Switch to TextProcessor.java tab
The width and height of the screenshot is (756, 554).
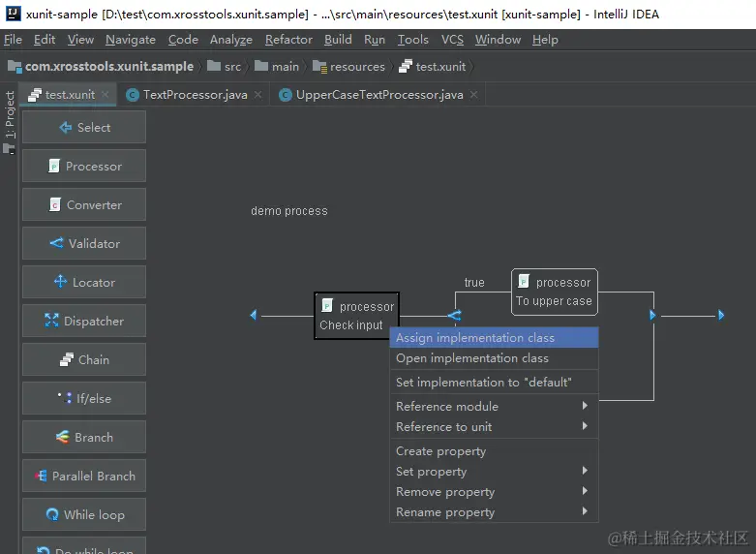pos(195,95)
